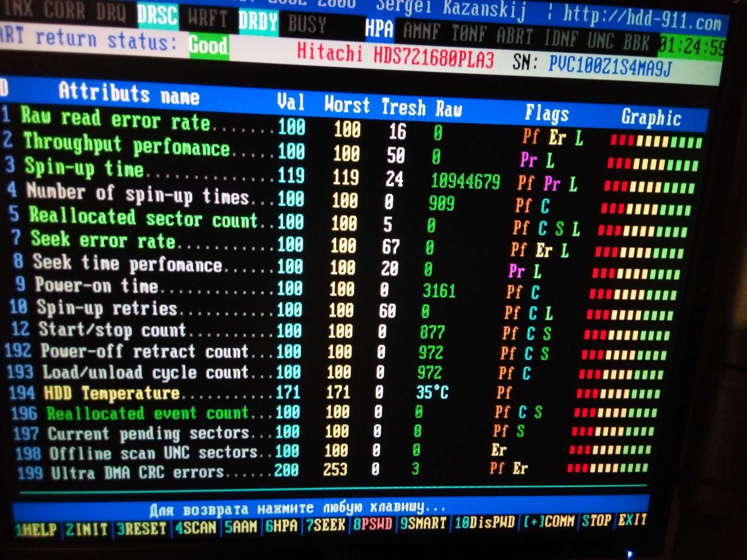The height and width of the screenshot is (560, 747).
Task: Click the 35°C temperature raw value
Action: pyautogui.click(x=432, y=392)
